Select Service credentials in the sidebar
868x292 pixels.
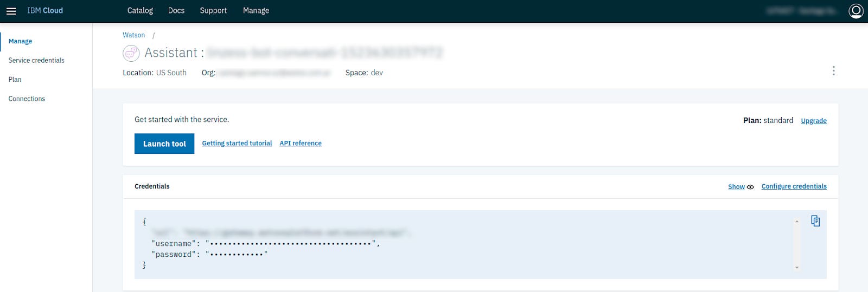pyautogui.click(x=36, y=60)
